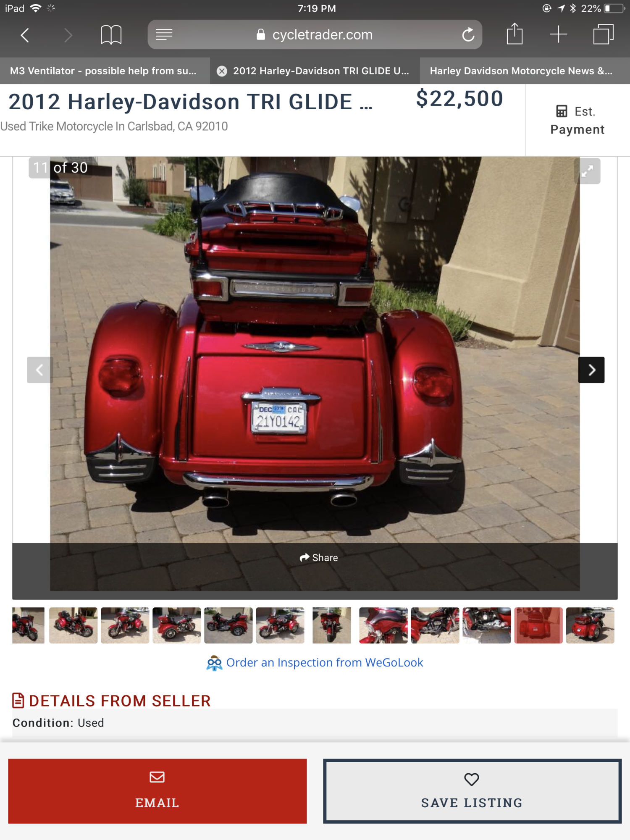The height and width of the screenshot is (840, 630).
Task: Share this listing photo
Action: point(318,558)
